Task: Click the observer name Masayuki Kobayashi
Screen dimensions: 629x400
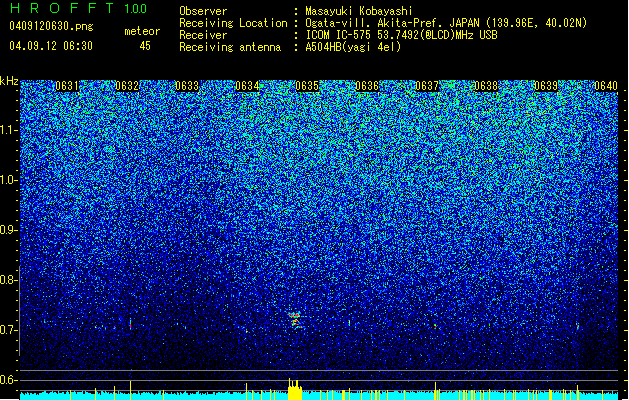Action: click(358, 11)
